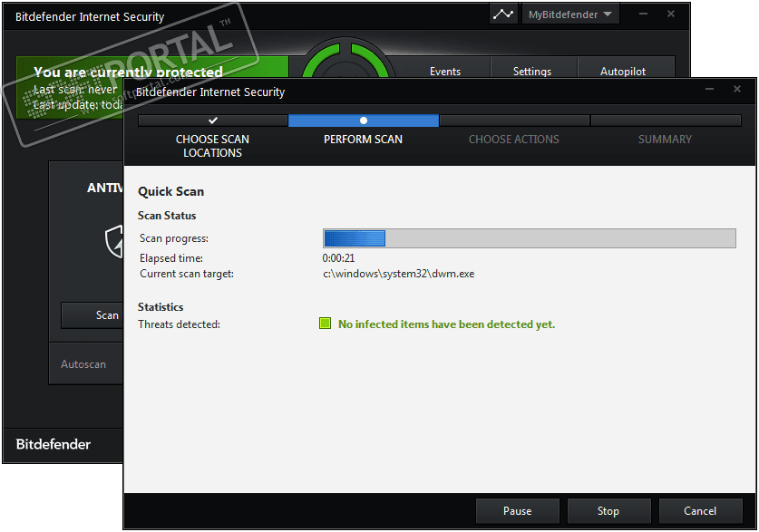Cancel the scan wizard
The width and height of the screenshot is (759, 532).
point(700,511)
